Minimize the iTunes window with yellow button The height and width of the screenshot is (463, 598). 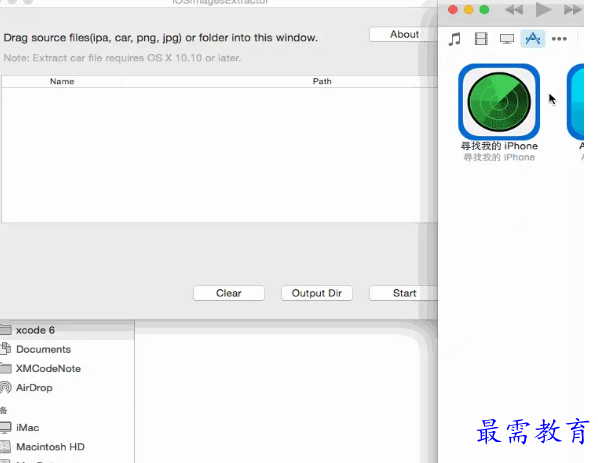click(x=468, y=10)
